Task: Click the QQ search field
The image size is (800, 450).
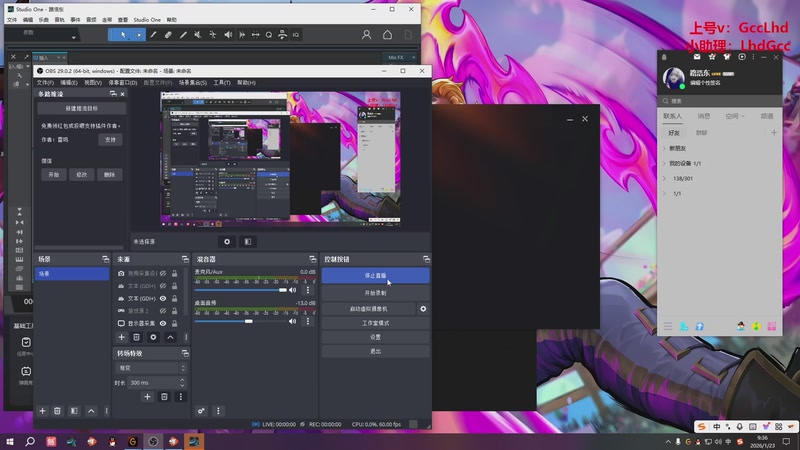Action: (719, 101)
